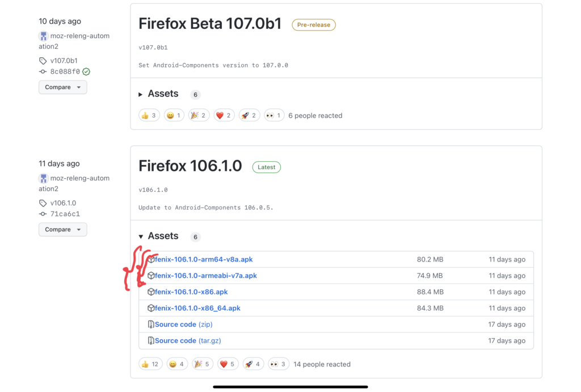This screenshot has height=392, width=581.
Task: Click the verified checkmark badge beside commit 8c088f0
Action: [86, 71]
